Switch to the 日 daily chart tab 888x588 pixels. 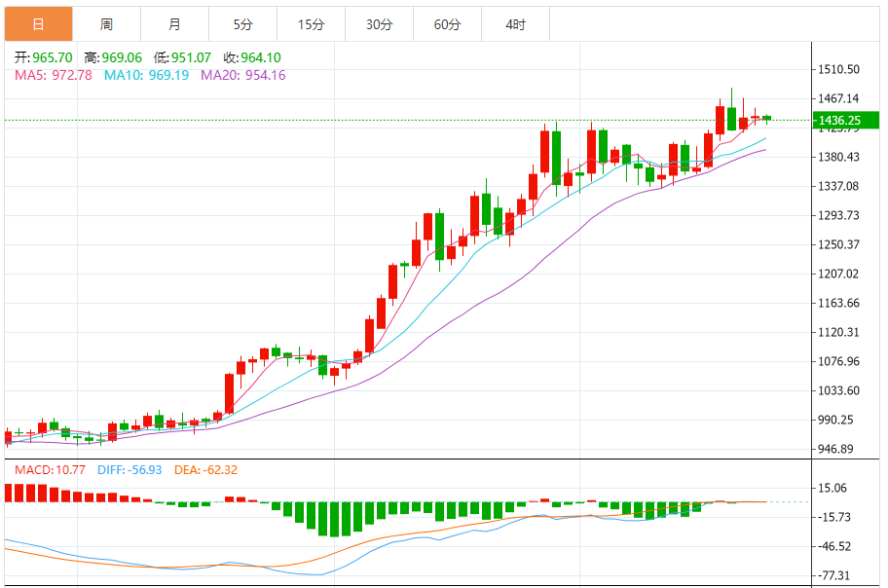[x=38, y=24]
